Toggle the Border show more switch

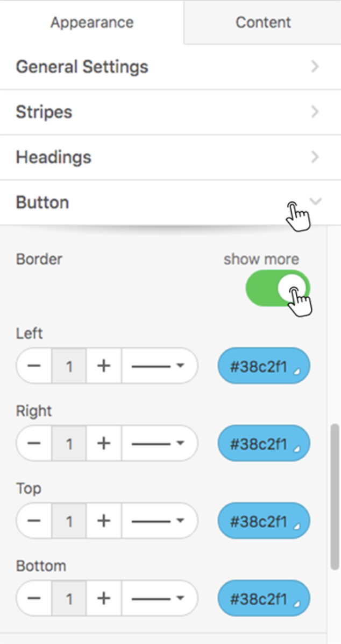[x=278, y=288]
